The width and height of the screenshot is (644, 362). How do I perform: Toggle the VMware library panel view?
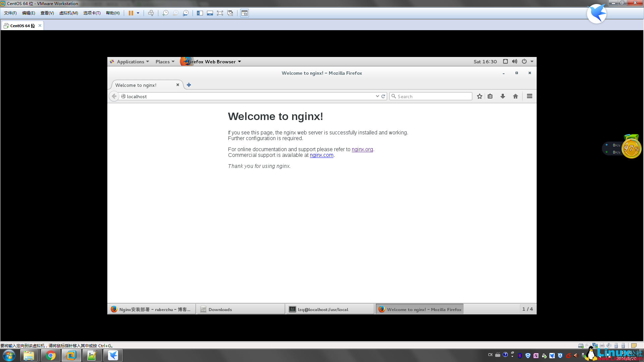coord(200,13)
